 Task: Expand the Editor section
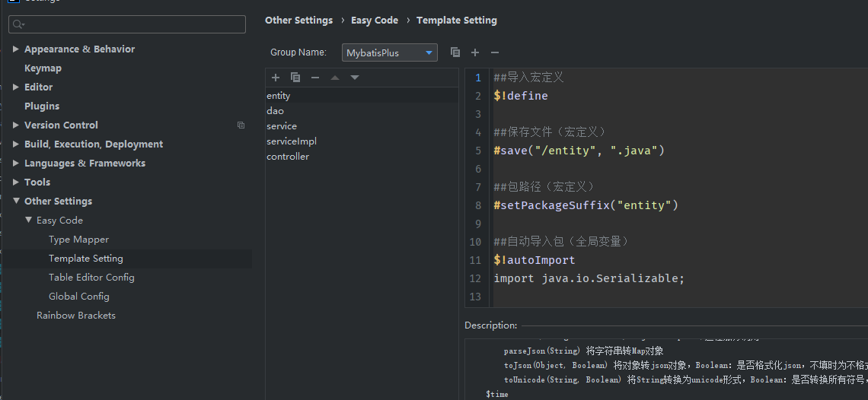coord(15,87)
